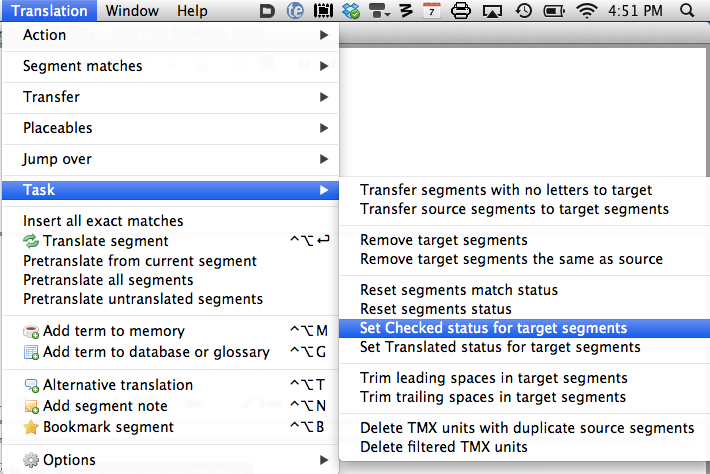Open Spotlight search magnifier icon
This screenshot has height=474, width=710.
(687, 11)
